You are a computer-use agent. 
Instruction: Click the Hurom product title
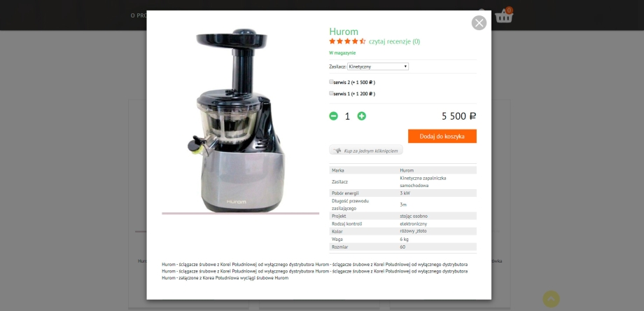pos(344,32)
